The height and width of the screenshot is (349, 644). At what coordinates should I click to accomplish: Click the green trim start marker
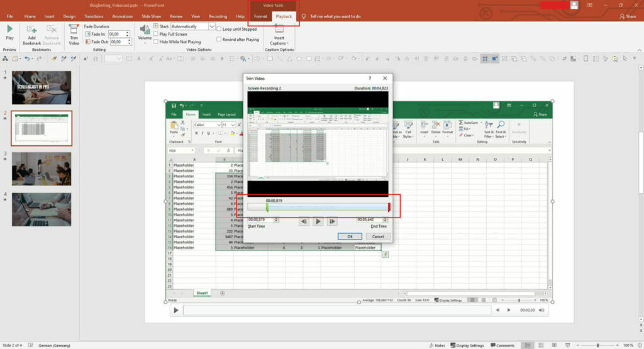pyautogui.click(x=267, y=207)
